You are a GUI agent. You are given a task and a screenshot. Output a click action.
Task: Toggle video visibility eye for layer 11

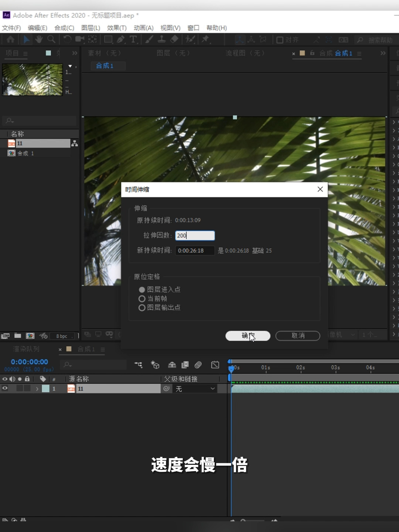(x=5, y=388)
